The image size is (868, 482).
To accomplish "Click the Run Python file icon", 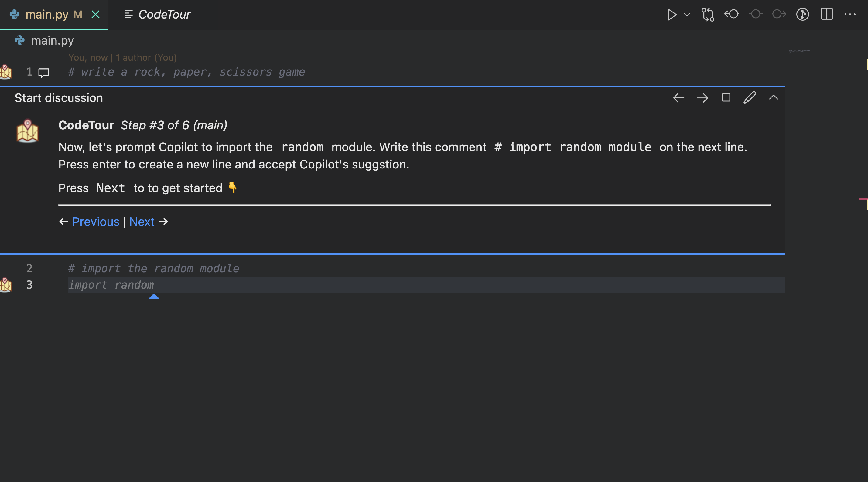I will pos(672,14).
